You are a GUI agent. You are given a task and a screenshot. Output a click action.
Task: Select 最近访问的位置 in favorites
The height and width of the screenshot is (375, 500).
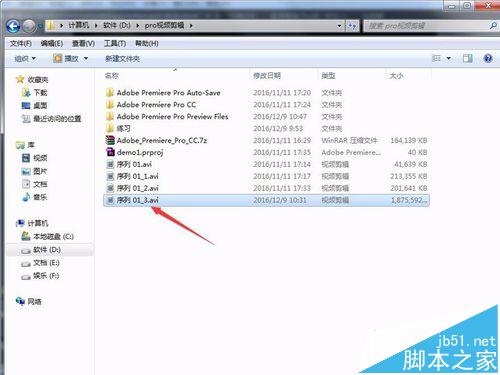(57, 119)
